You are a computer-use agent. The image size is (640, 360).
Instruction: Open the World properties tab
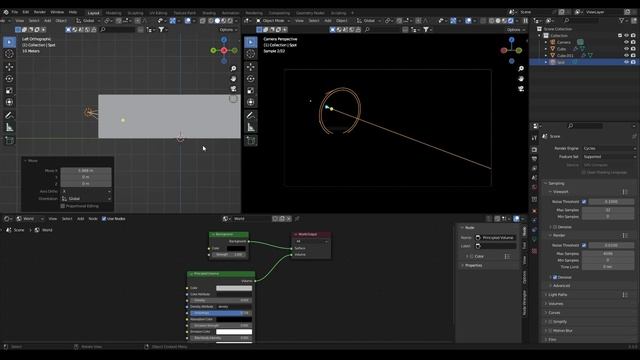point(534,187)
